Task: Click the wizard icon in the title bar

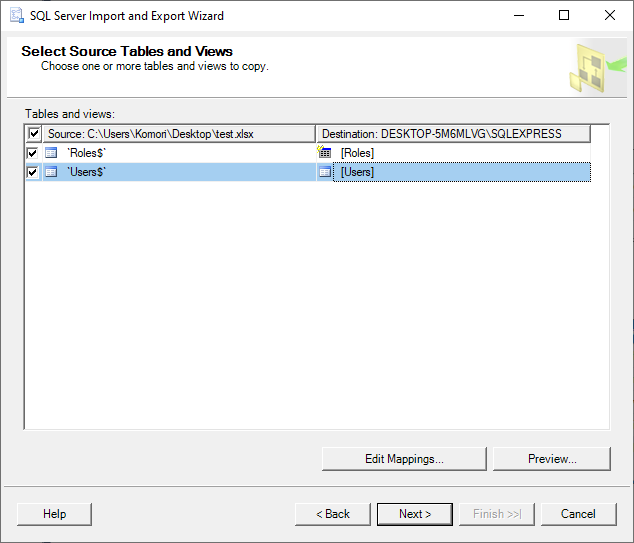Action: pyautogui.click(x=16, y=16)
